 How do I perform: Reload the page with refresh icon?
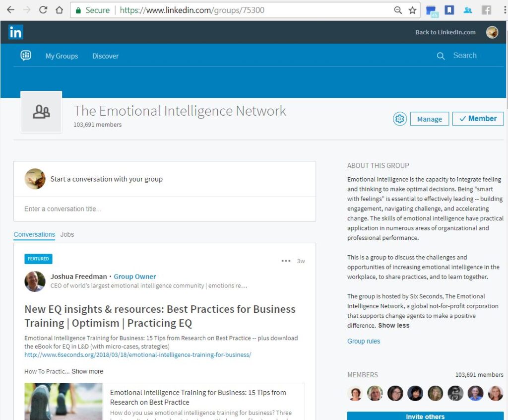click(43, 10)
